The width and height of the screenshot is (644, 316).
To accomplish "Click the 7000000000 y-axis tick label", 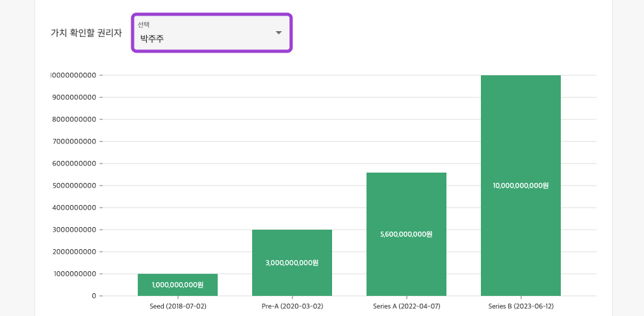I will [73, 141].
